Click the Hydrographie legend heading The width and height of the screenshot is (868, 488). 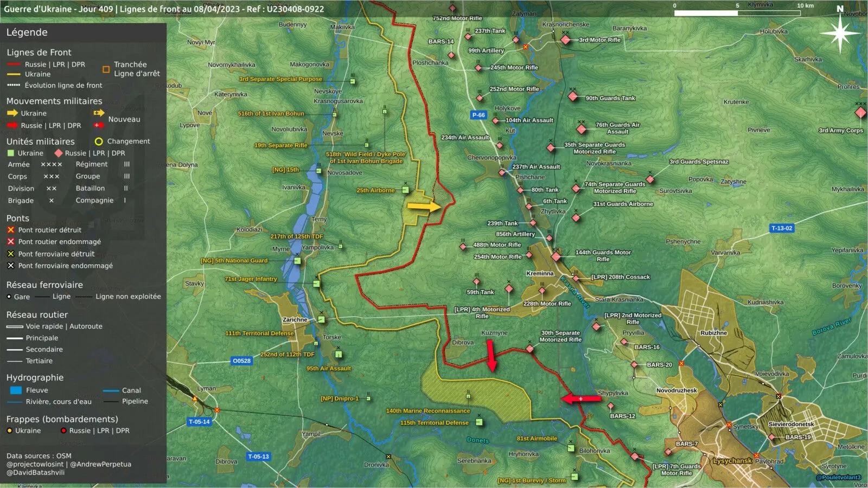point(35,378)
